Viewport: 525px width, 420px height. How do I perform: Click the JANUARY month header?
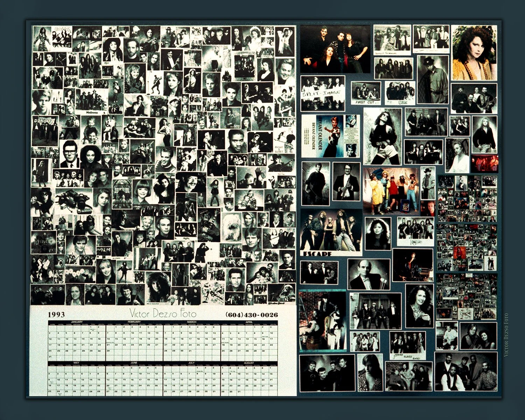76,322
